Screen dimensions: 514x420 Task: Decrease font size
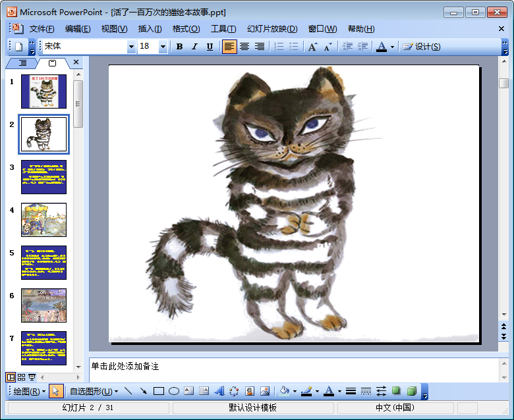click(x=328, y=47)
